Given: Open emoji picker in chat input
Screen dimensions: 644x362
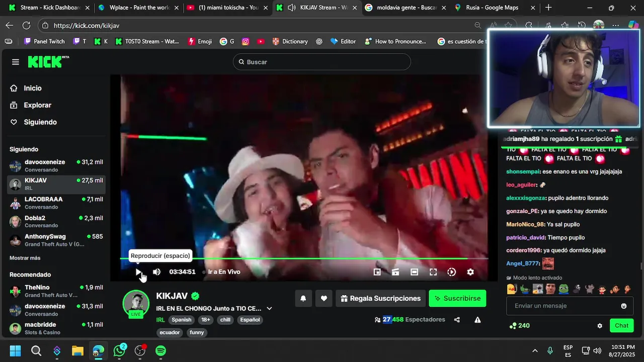Looking at the screenshot, I should [624, 306].
